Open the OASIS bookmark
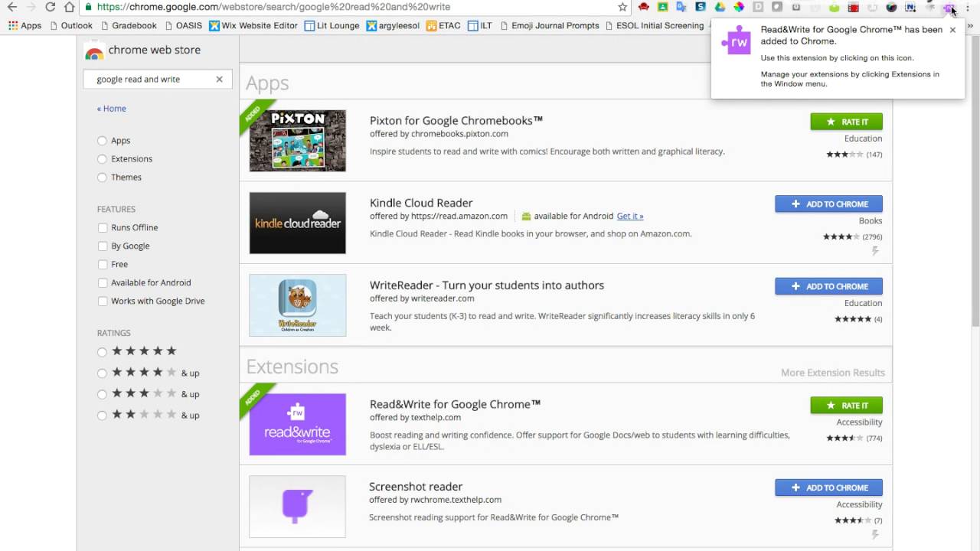Image resolution: width=980 pixels, height=551 pixels. pos(183,25)
